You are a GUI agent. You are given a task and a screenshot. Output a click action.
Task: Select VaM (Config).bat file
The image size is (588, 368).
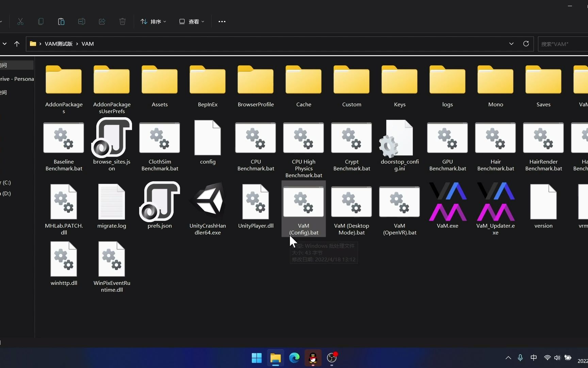tap(304, 209)
